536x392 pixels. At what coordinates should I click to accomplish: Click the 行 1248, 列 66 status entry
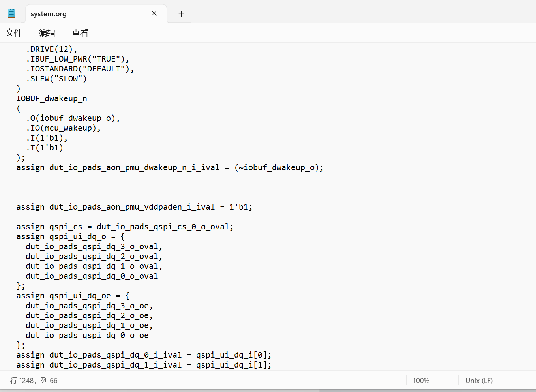tap(34, 381)
